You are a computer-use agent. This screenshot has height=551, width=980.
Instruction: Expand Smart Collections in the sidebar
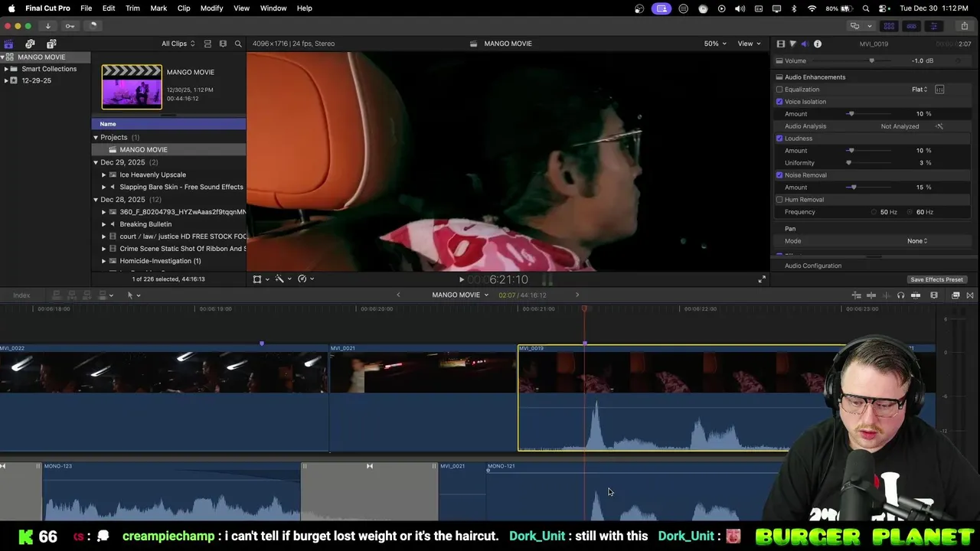[6, 69]
